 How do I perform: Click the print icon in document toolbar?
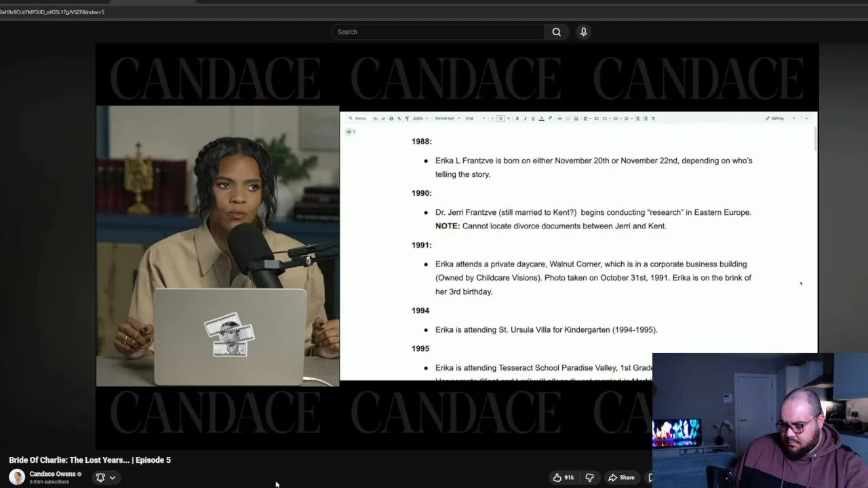[391, 119]
